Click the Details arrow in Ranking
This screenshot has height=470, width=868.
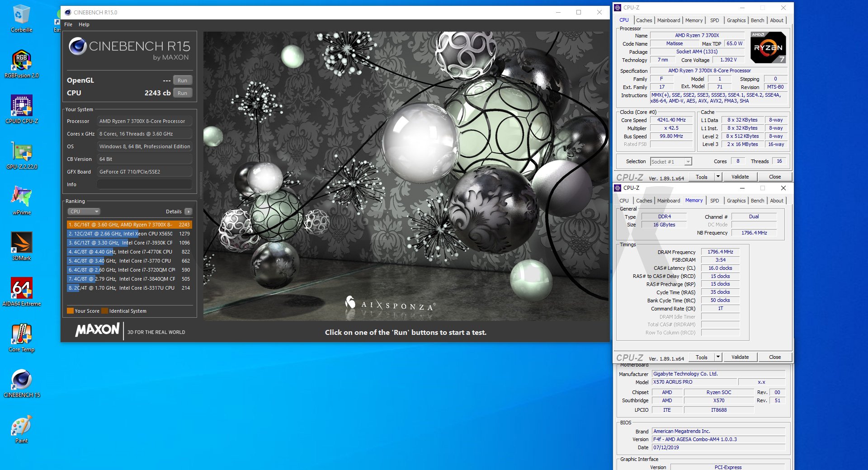pyautogui.click(x=189, y=211)
